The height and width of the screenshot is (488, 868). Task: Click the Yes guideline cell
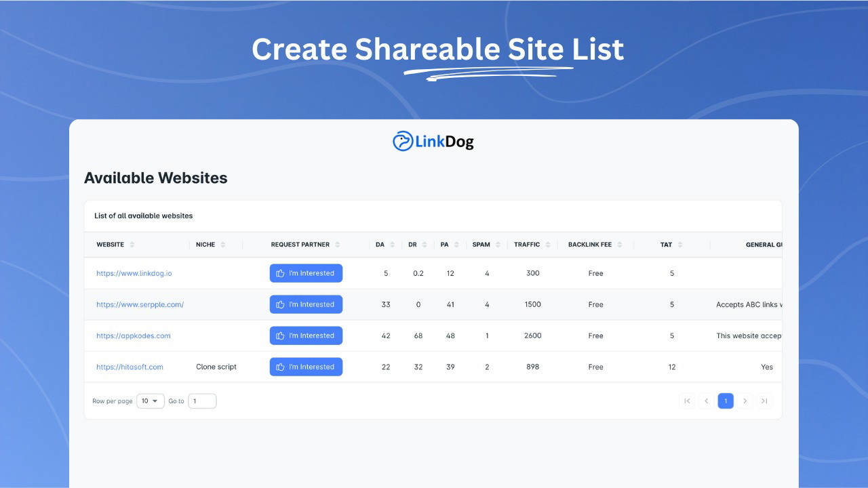(x=767, y=367)
